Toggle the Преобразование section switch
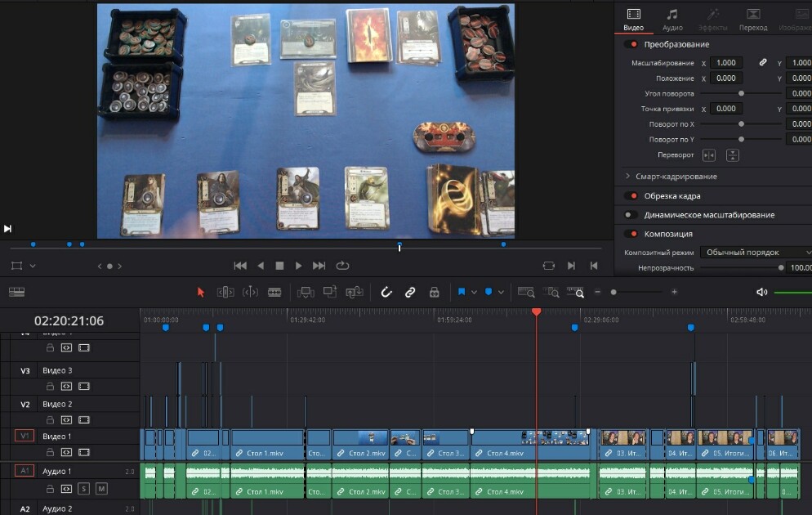This screenshot has height=515, width=812. tap(631, 45)
